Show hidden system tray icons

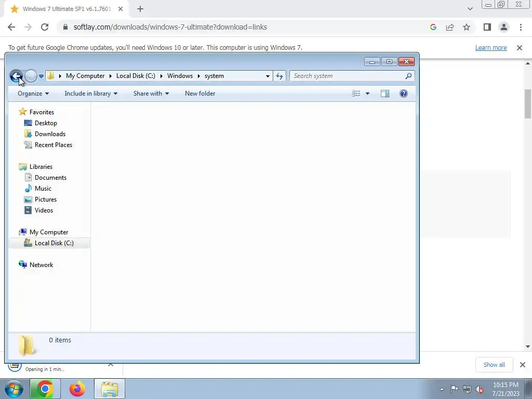[x=442, y=389]
